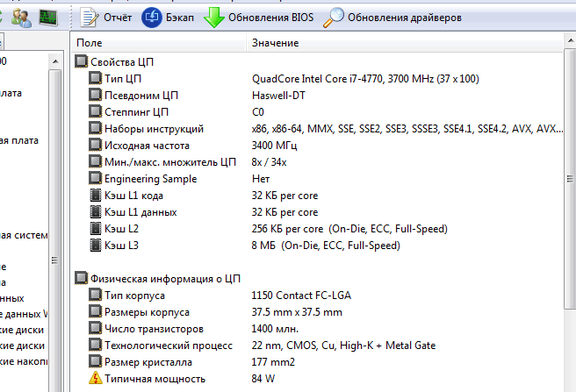Viewport: 576px width, 392px height.
Task: Click the magnifier driver updates icon
Action: click(x=334, y=18)
